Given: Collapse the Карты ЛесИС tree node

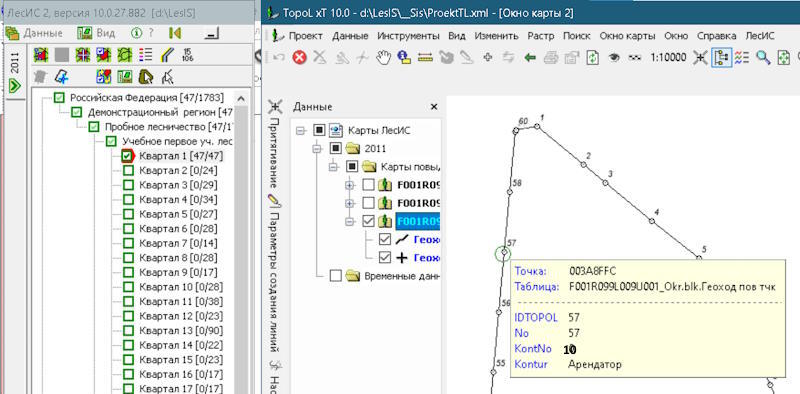Looking at the screenshot, I should 301,131.
